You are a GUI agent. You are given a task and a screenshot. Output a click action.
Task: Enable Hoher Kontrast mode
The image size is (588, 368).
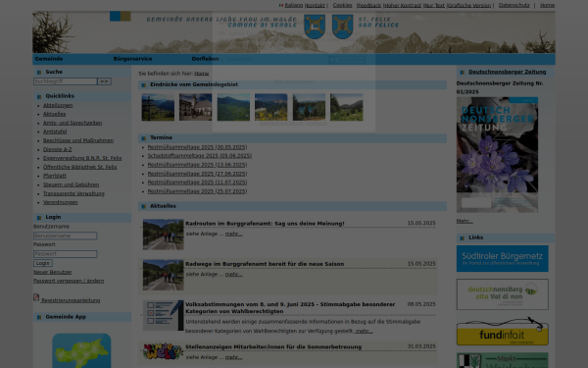click(x=403, y=5)
